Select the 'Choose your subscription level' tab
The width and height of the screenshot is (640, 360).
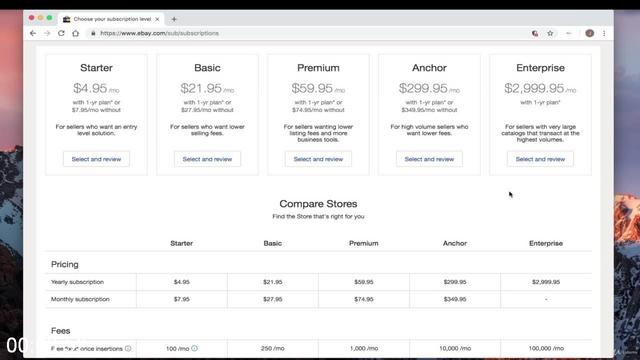tap(111, 19)
